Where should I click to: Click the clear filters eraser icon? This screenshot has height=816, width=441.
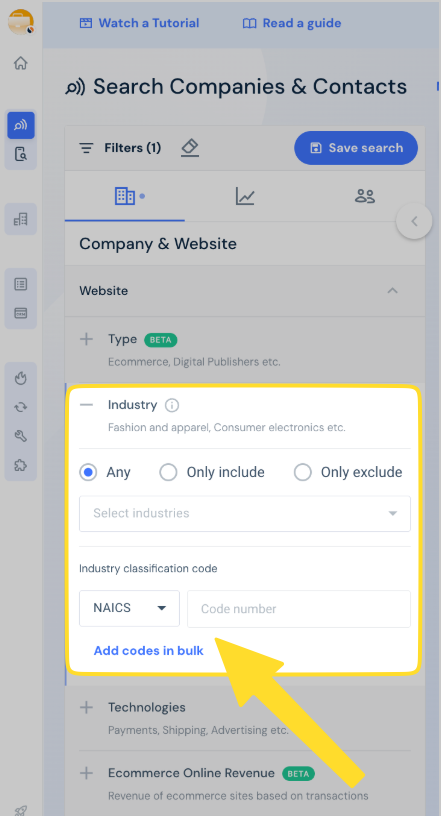coord(190,148)
